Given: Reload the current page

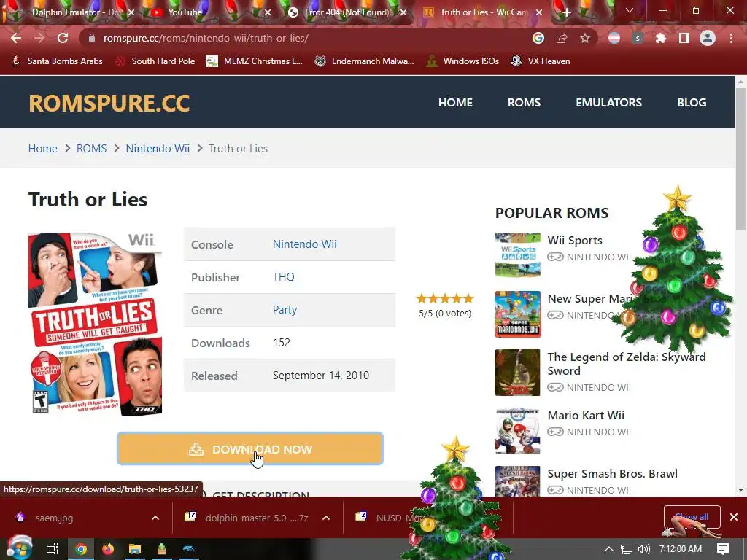Looking at the screenshot, I should point(63,38).
